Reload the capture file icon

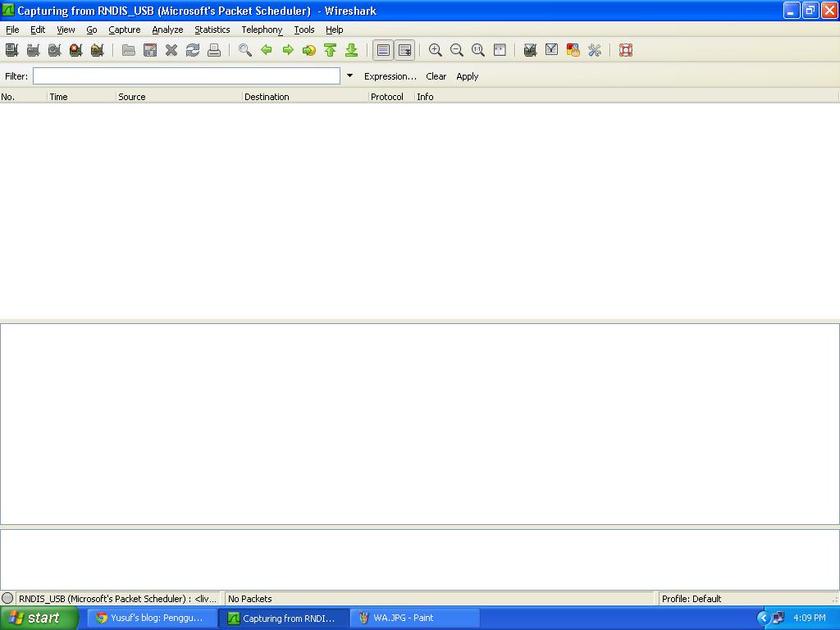click(193, 50)
